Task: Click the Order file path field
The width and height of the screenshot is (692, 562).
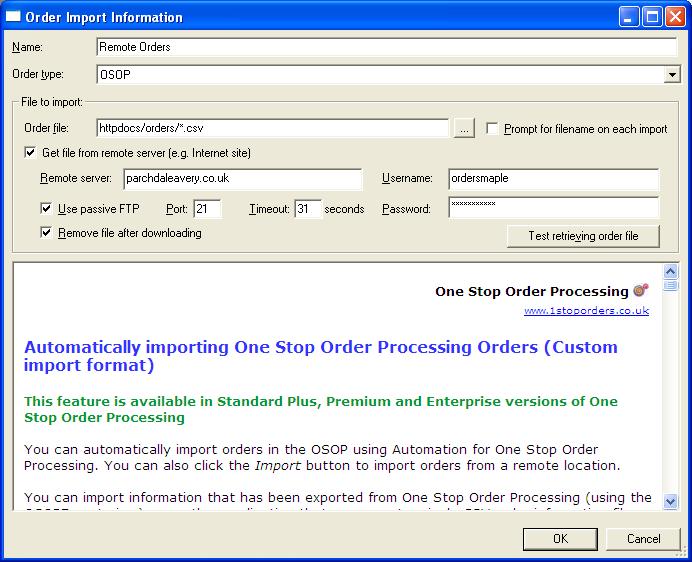Action: [272, 128]
